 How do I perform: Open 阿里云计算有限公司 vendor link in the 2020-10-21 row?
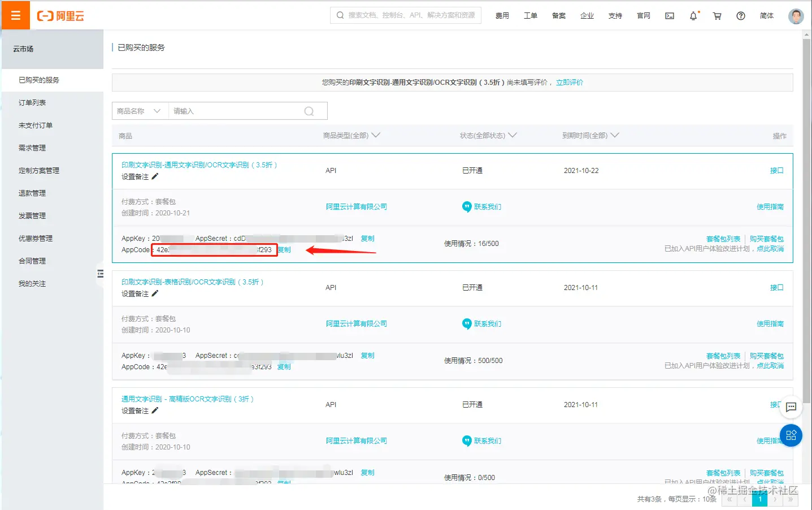[x=357, y=207]
